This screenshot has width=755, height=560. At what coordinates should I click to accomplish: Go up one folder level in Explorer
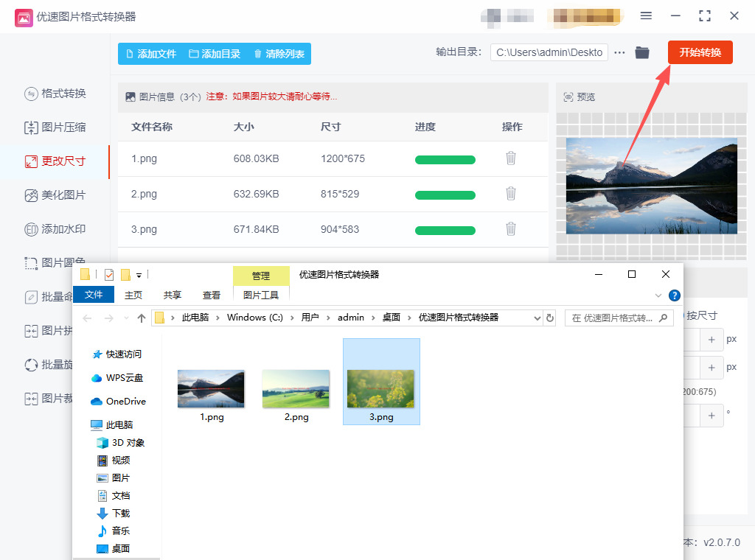(142, 318)
